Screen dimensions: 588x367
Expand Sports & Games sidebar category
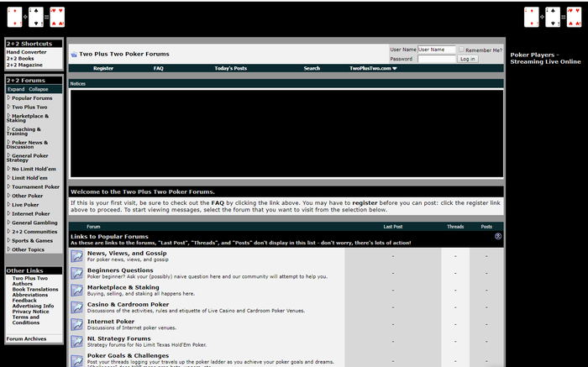click(x=8, y=240)
